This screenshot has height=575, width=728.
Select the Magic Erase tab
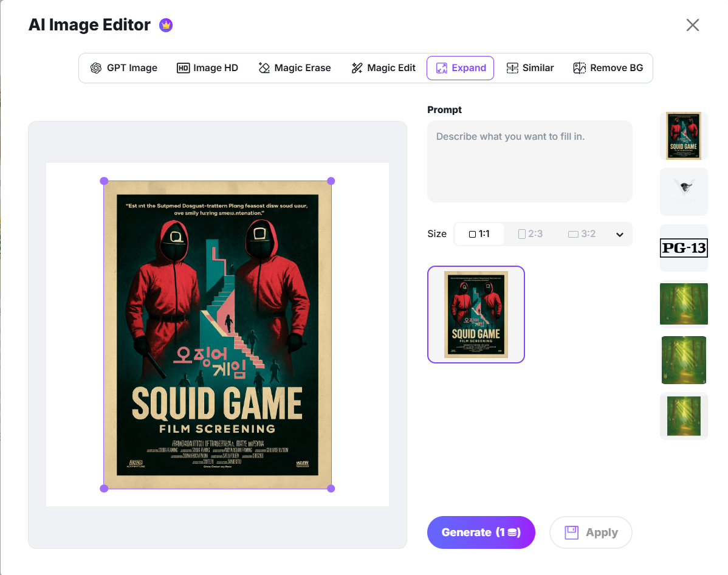click(x=294, y=68)
